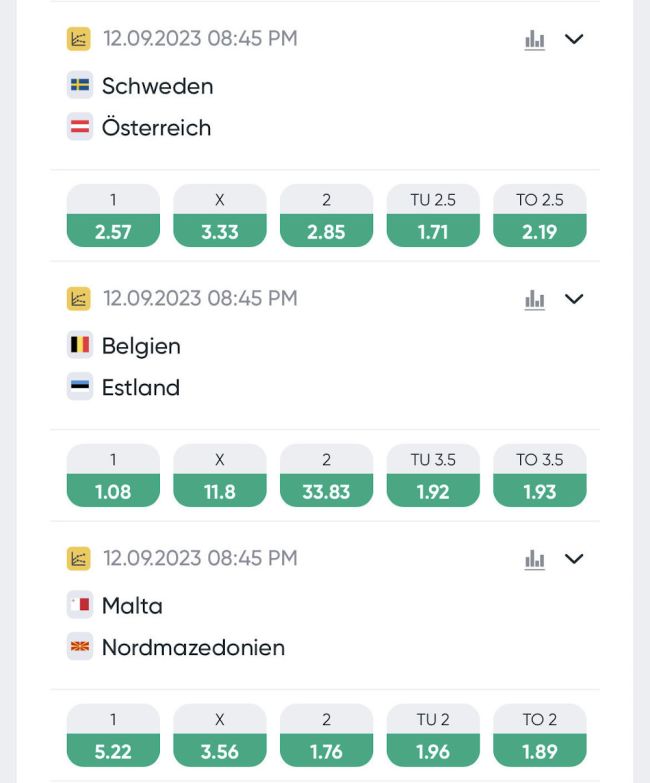650x783 pixels.
Task: Select away win odds 1.76 for Nordmazedonien
Action: tap(326, 750)
